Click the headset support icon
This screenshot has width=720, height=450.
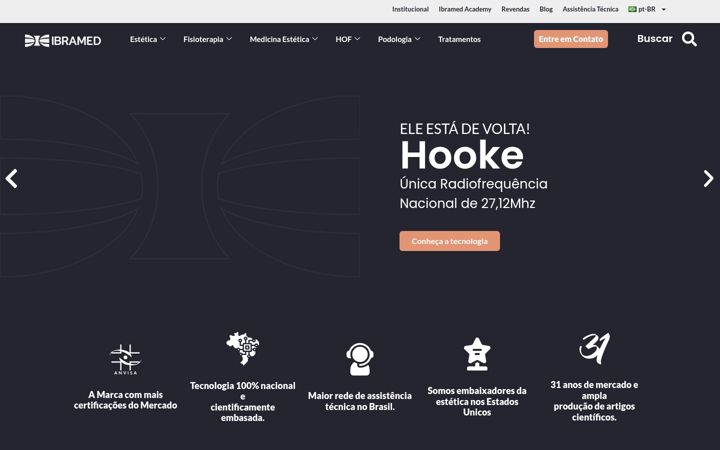(x=360, y=359)
